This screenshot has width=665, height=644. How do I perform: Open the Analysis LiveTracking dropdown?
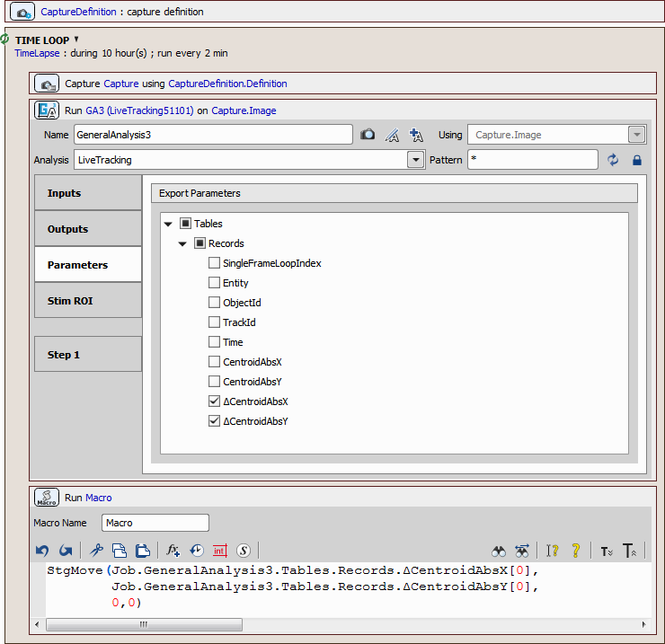416,160
